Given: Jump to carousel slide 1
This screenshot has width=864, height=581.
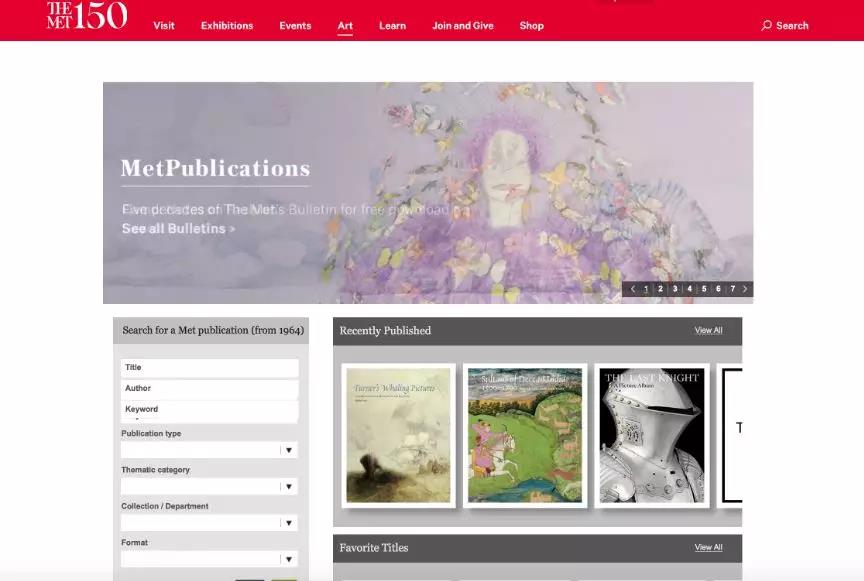Looking at the screenshot, I should point(646,289).
